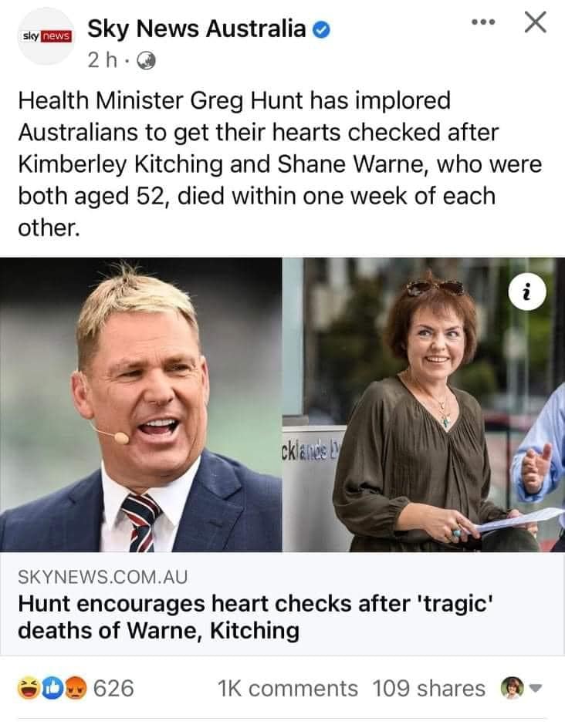Image resolution: width=565 pixels, height=728 pixels.
Task: Open the Sky News Australia page name
Action: pos(197,29)
